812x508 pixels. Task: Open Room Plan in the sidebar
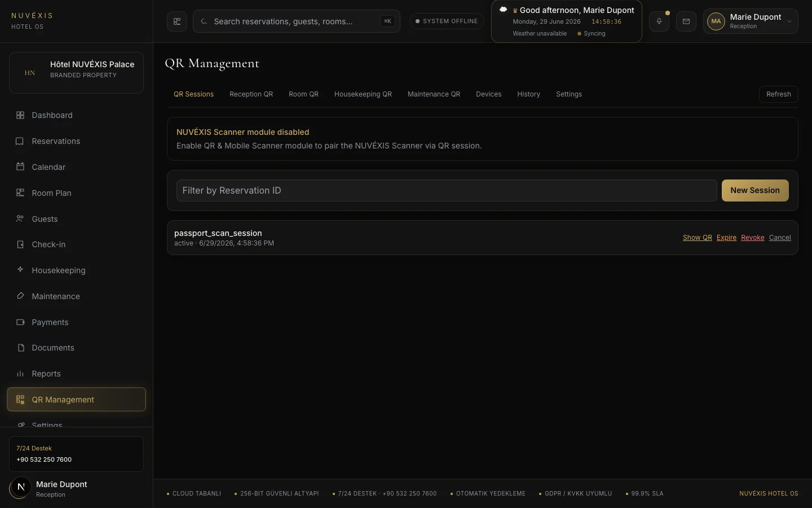tap(76, 193)
